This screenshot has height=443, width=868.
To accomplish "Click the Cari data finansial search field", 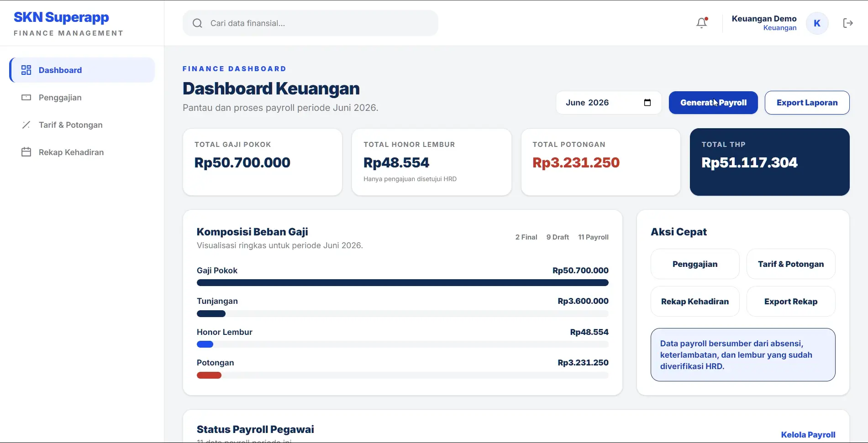I will click(310, 23).
